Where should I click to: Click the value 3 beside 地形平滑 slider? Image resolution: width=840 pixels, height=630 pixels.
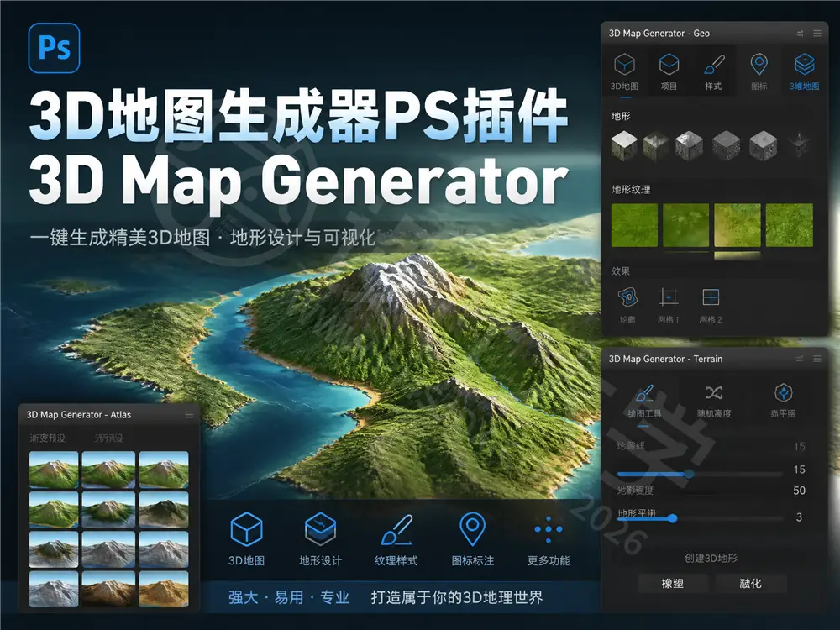point(800,517)
